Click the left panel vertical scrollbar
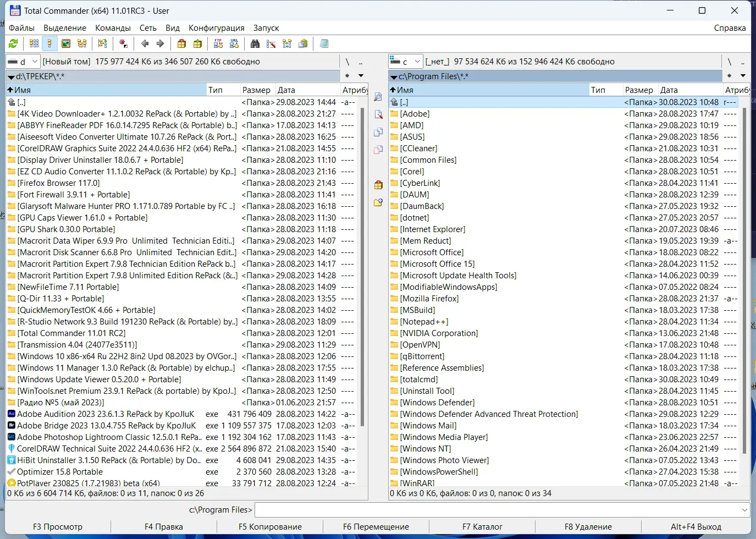The height and width of the screenshot is (539, 756). [x=362, y=267]
